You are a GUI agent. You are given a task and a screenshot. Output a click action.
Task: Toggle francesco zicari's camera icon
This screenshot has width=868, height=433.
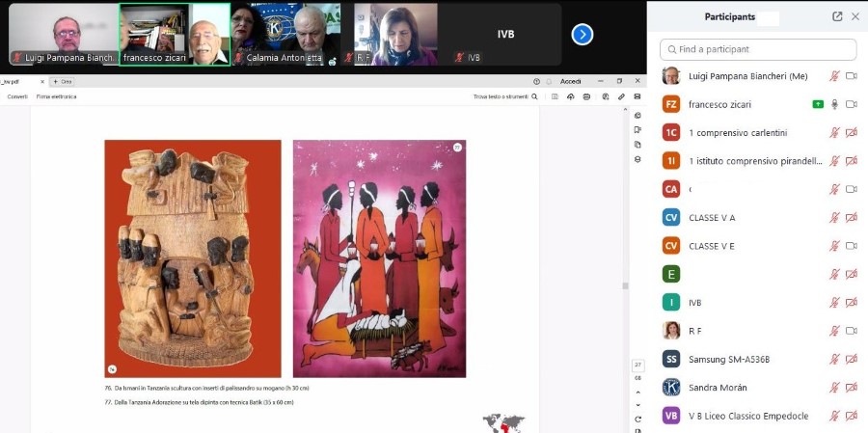[x=852, y=104]
